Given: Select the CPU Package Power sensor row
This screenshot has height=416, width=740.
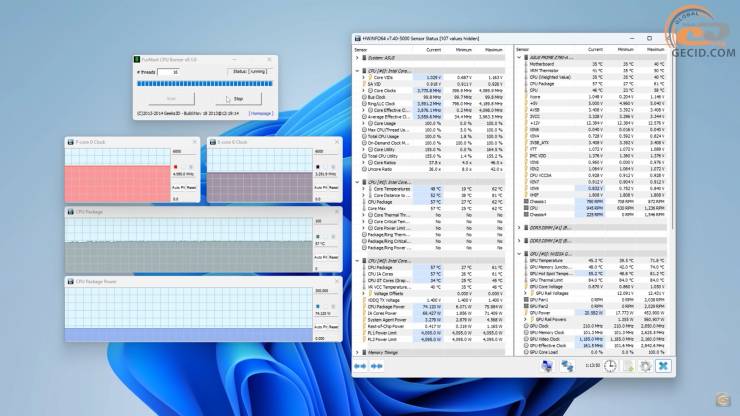Looking at the screenshot, I should coord(431,306).
